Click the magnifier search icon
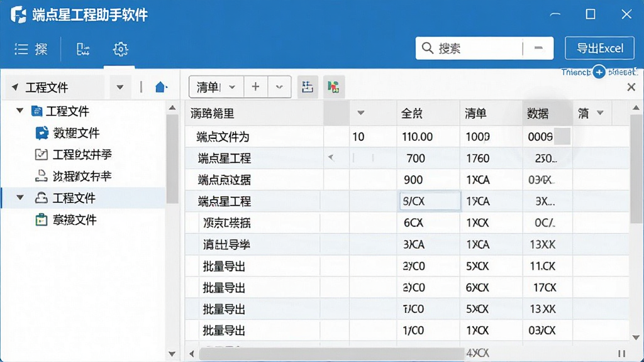Image resolution: width=644 pixels, height=362 pixels. point(428,48)
